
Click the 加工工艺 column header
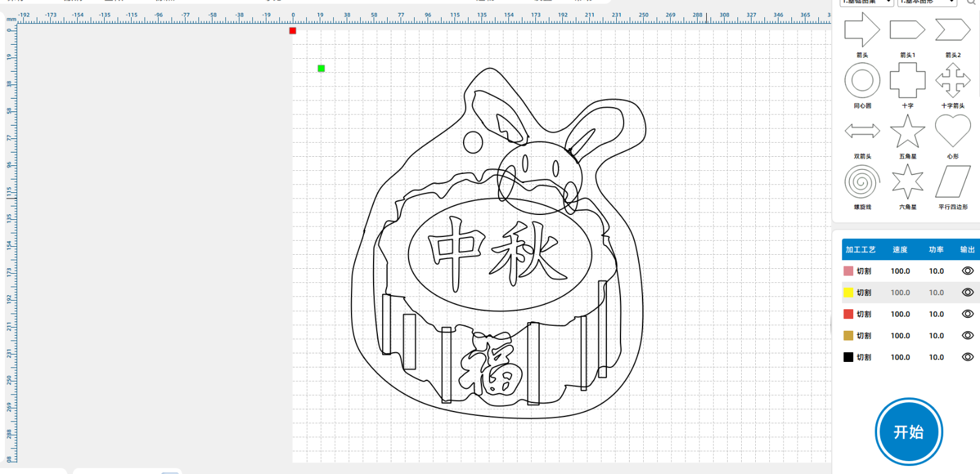(x=861, y=250)
